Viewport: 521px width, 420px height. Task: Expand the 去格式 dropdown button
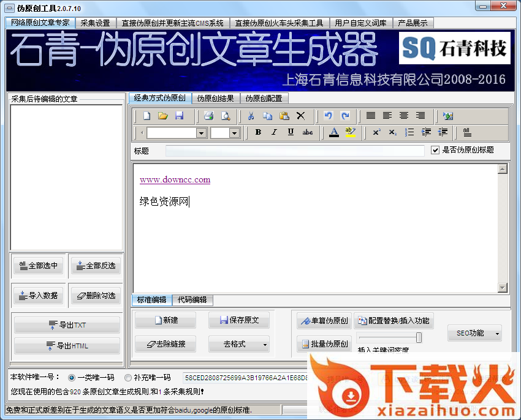[x=238, y=344]
